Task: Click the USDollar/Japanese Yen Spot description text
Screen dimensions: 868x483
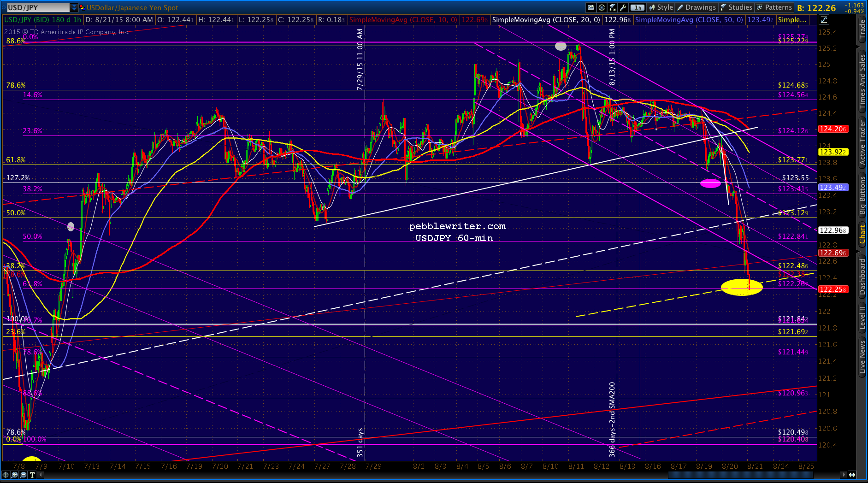Action: (x=132, y=7)
